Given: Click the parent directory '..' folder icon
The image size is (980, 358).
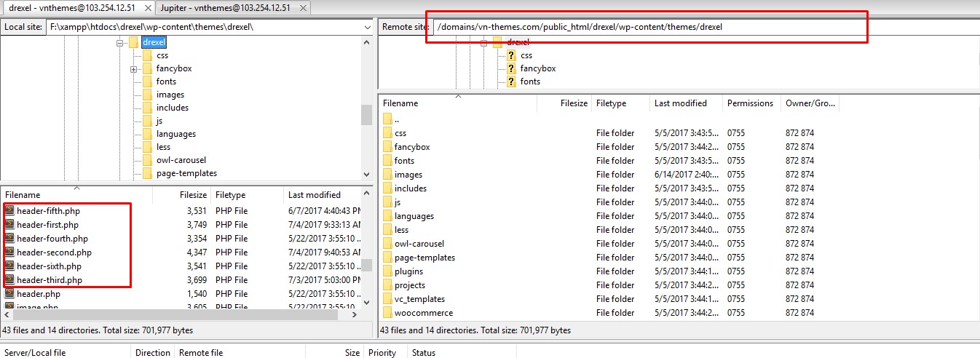Looking at the screenshot, I should pos(387,119).
